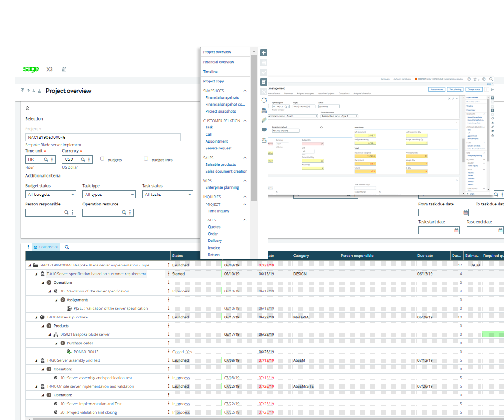The height and width of the screenshot is (420, 504).
Task: Refresh the page with the circular arrow icon
Action: pos(263,101)
